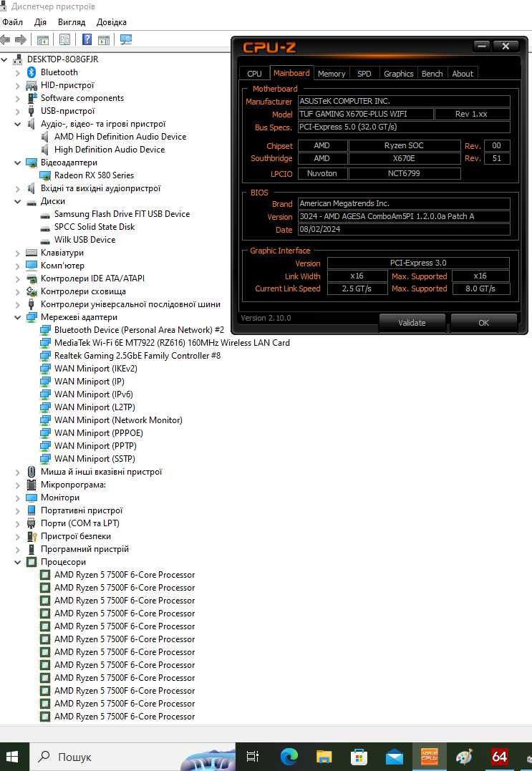
Task: Click the scan for hardware changes monitor icon
Action: tap(126, 40)
